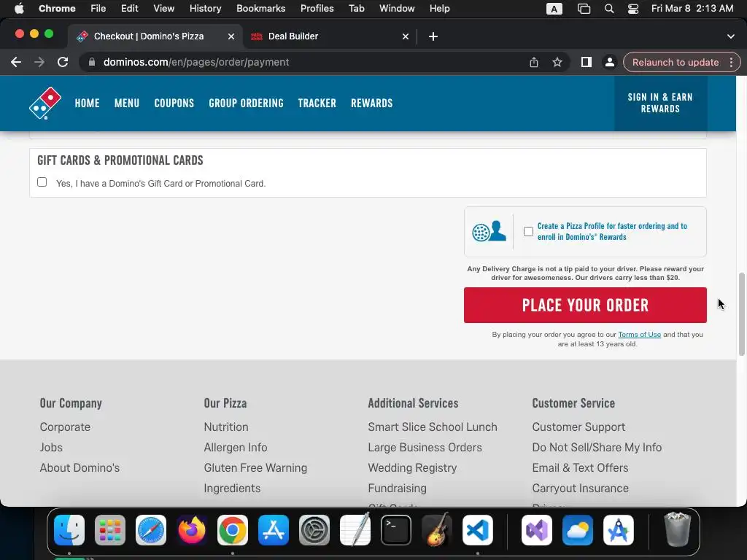Open Terms of Use link
Screen dimensions: 747x560
pyautogui.click(x=639, y=335)
